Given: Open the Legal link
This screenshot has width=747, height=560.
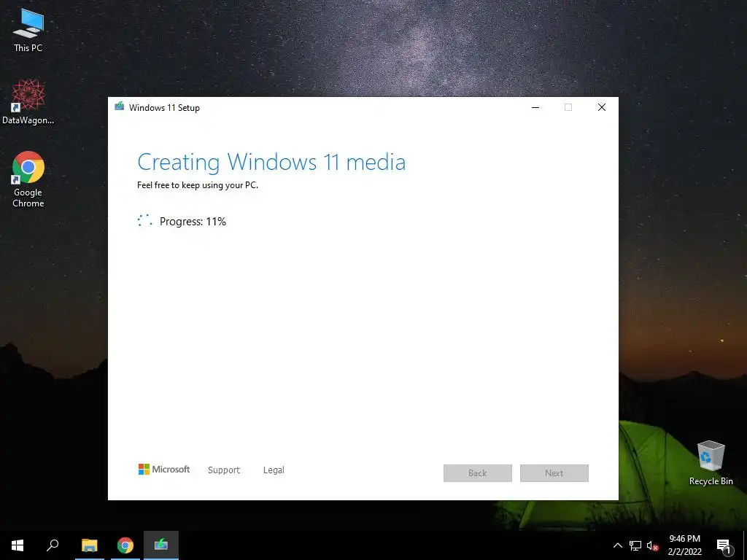Looking at the screenshot, I should tap(274, 470).
